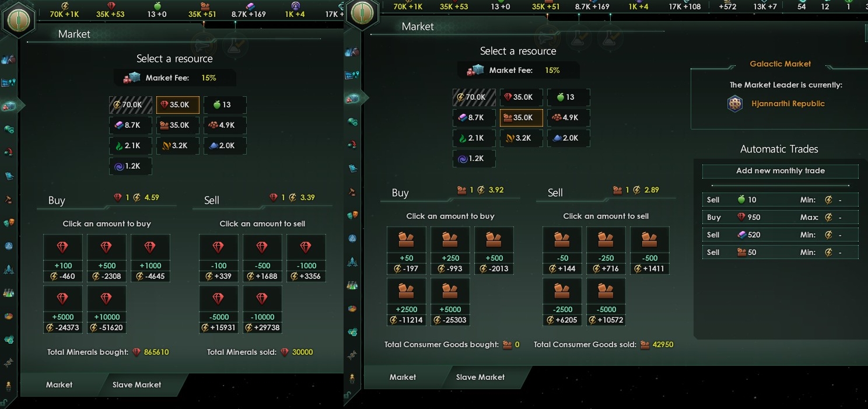Buy +50 consumer goods for 197 energy
The width and height of the screenshot is (868, 409).
click(x=407, y=250)
